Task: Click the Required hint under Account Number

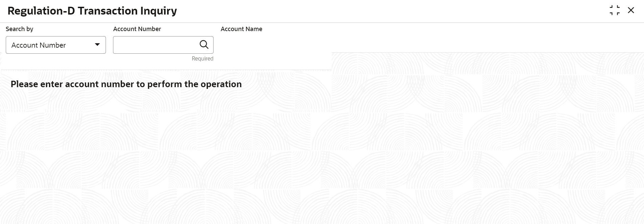Action: coord(202,59)
